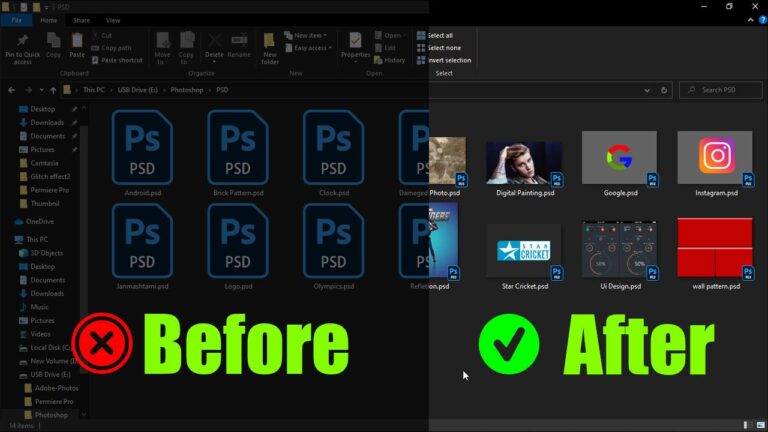This screenshot has width=768, height=432.
Task: Open recent locations dropdown arrow
Action: (x=42, y=90)
